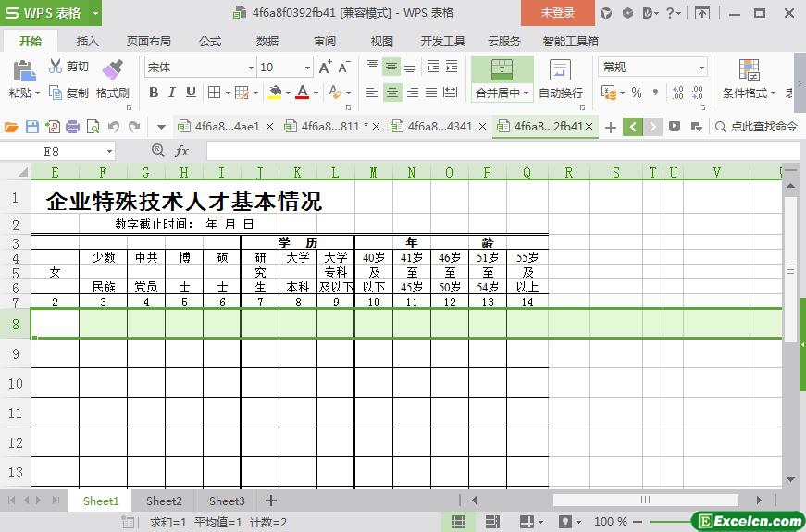Toggle Bold formatting

[154, 93]
